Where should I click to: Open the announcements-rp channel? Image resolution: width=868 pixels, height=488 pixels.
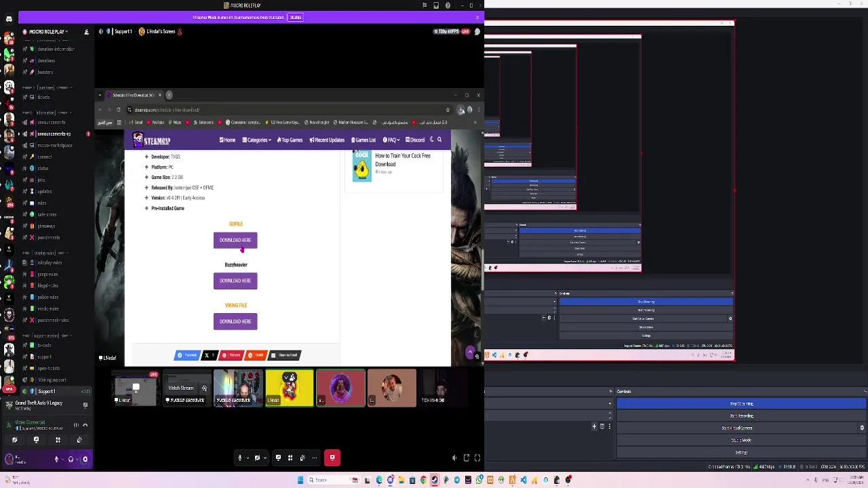click(54, 134)
